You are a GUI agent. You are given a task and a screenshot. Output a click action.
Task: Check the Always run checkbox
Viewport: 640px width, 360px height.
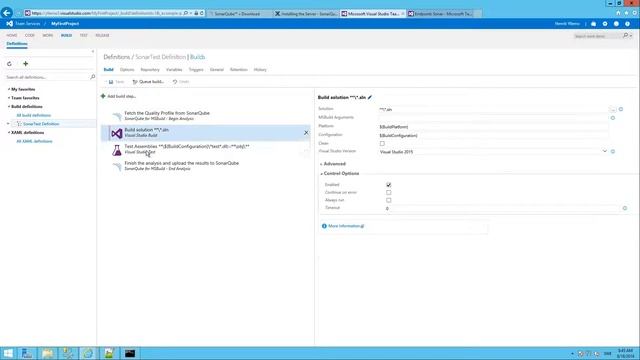click(x=389, y=200)
